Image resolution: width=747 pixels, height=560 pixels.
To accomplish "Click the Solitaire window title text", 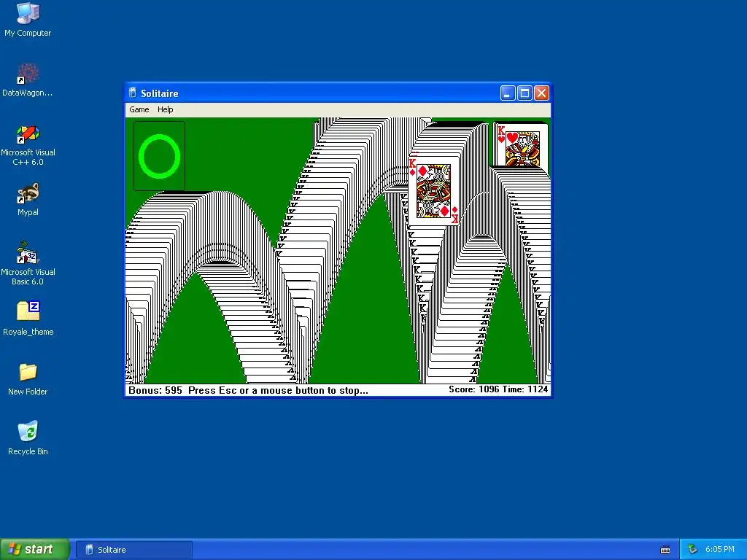I will (x=160, y=93).
